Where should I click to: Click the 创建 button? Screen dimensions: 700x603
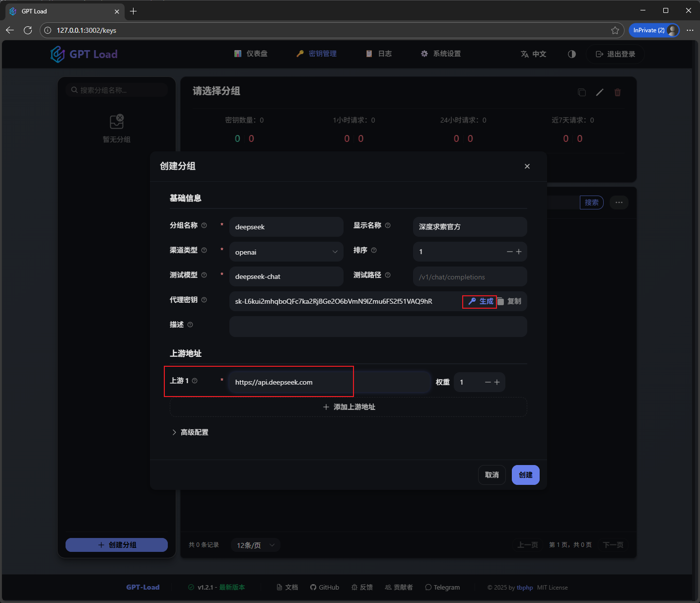click(x=525, y=475)
